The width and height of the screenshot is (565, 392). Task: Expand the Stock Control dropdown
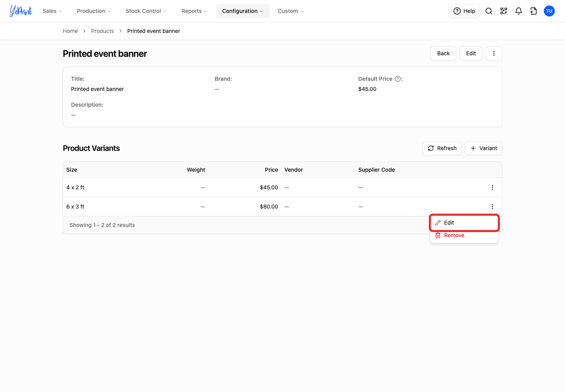click(x=146, y=11)
